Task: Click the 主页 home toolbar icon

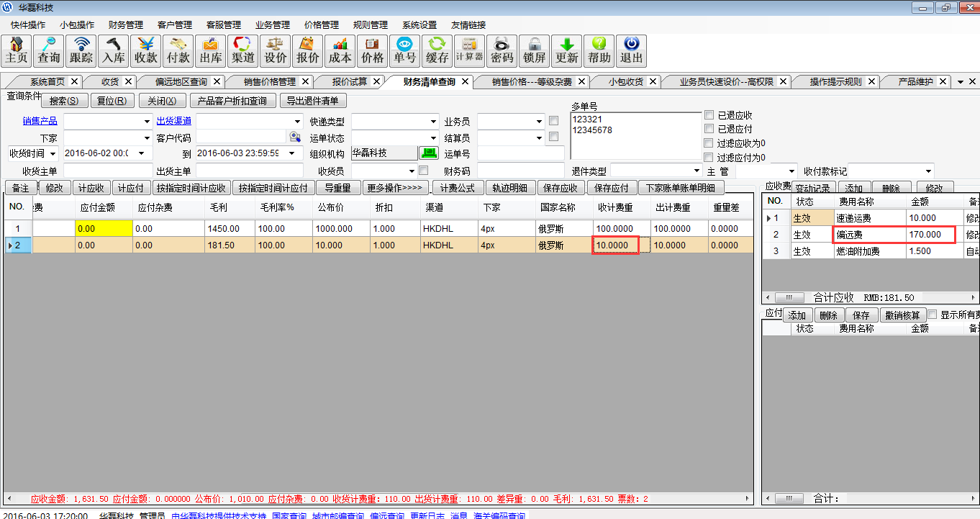Action: (x=17, y=50)
